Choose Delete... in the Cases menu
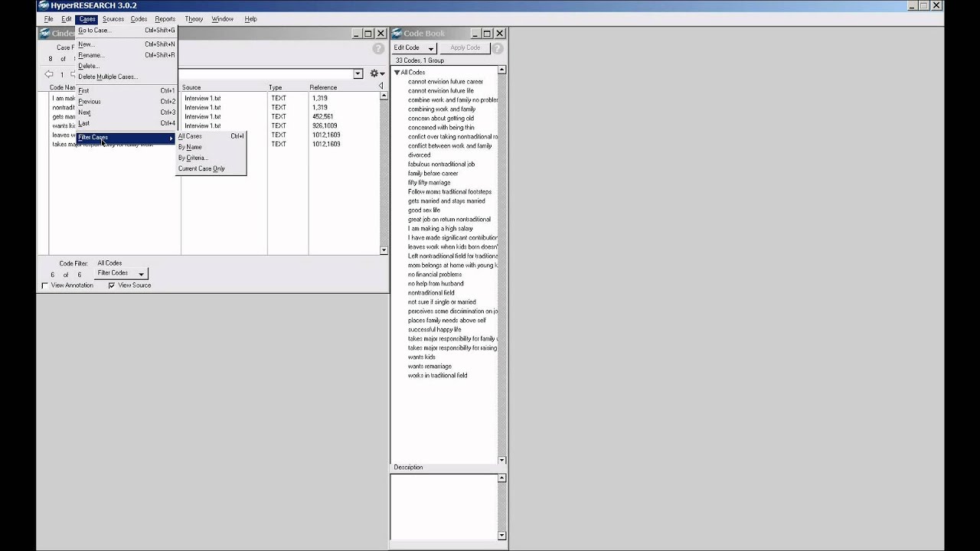 (x=126, y=66)
